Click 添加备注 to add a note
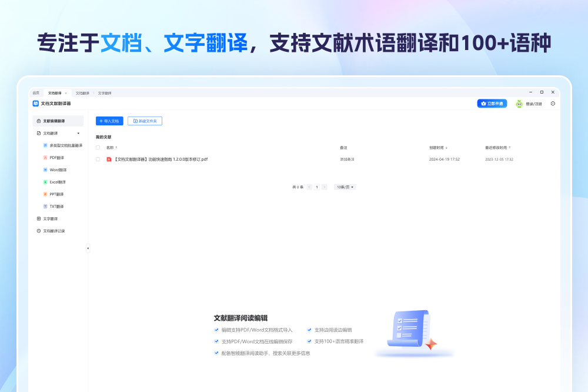The height and width of the screenshot is (392, 588). coord(347,159)
